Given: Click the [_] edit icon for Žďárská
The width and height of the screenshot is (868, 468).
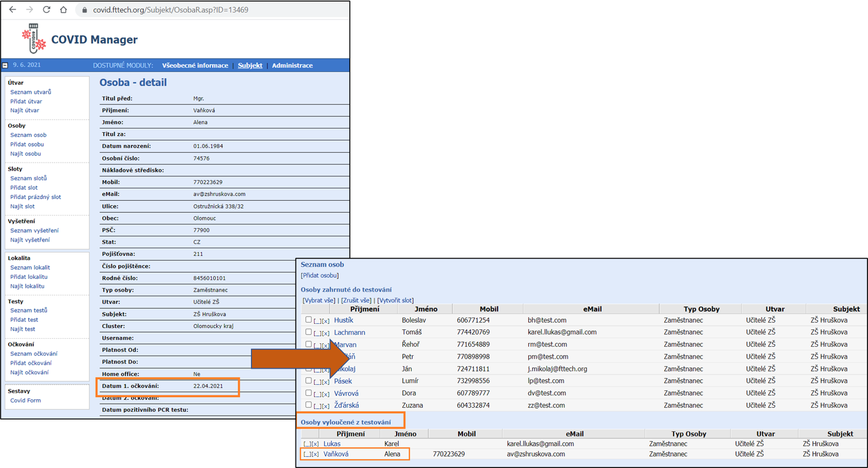Looking at the screenshot, I should click(x=317, y=406).
